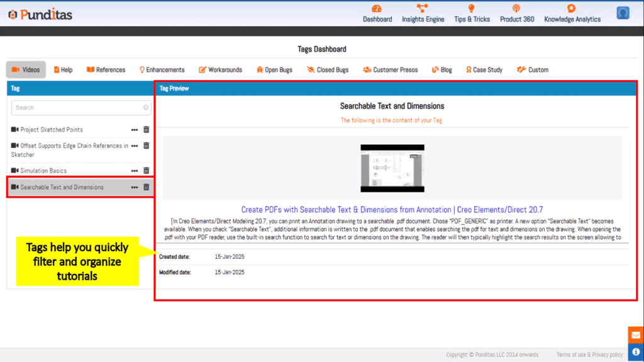Click the user profile avatar icon
644x362 pixels.
coord(623,13)
